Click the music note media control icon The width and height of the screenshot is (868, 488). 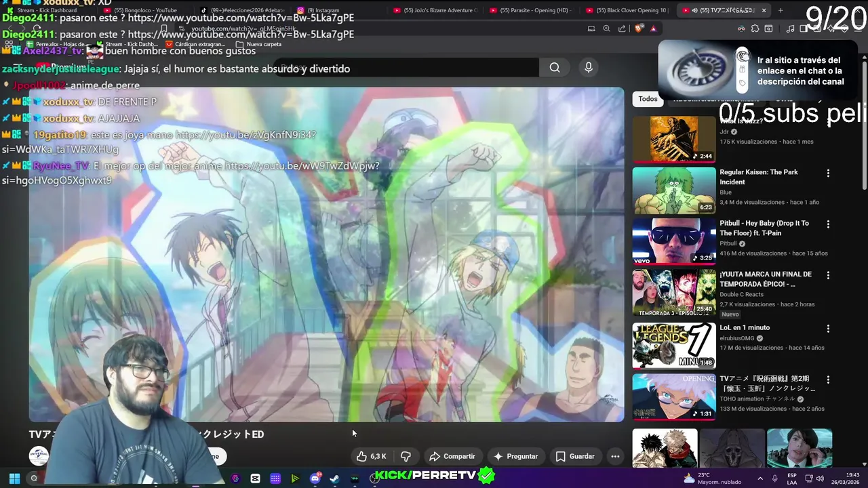pos(790,28)
